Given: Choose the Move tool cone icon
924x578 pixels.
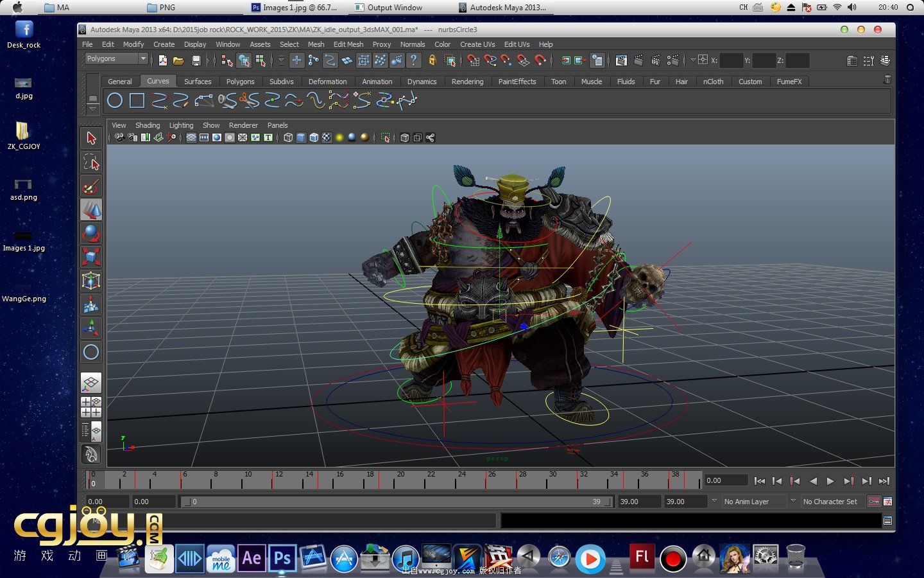Looking at the screenshot, I should point(91,209).
